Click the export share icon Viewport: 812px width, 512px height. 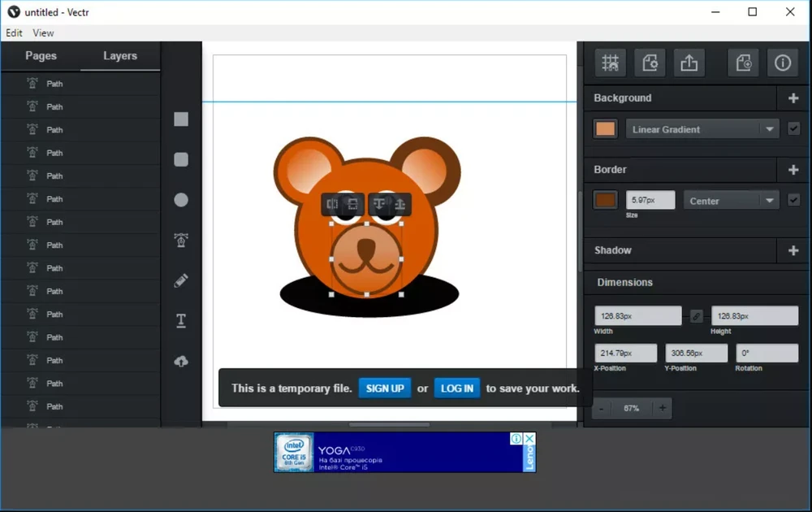pyautogui.click(x=689, y=63)
